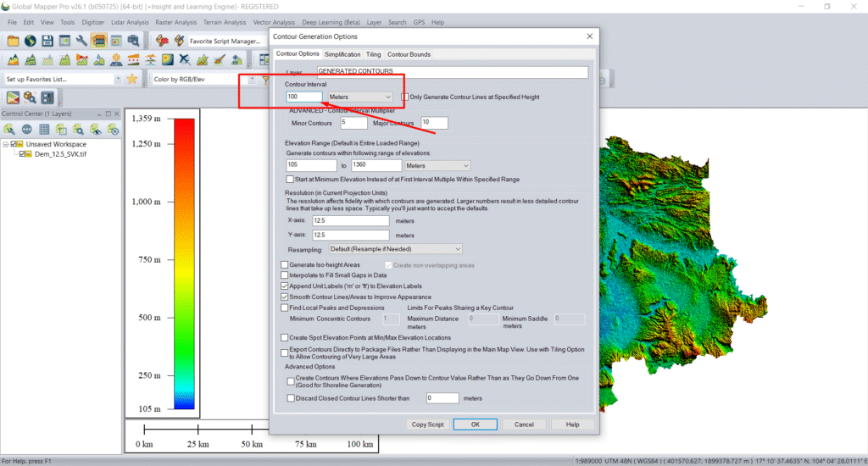Open the Lidar Analysis menu
The height and width of the screenshot is (466, 868).
[130, 22]
